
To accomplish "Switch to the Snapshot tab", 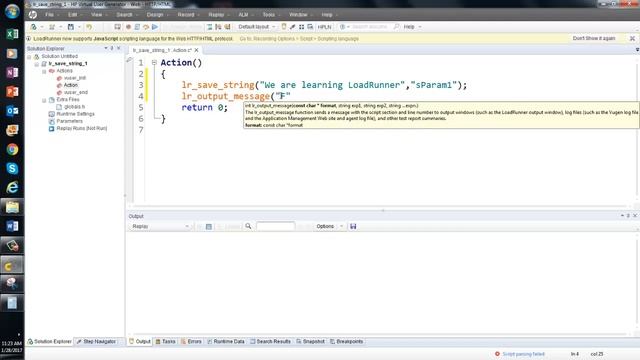I will pyautogui.click(x=311, y=342).
